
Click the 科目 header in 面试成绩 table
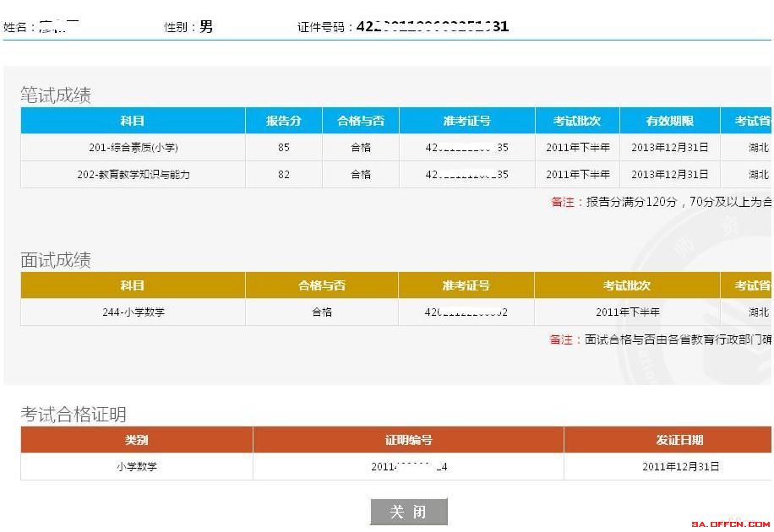[x=133, y=285]
